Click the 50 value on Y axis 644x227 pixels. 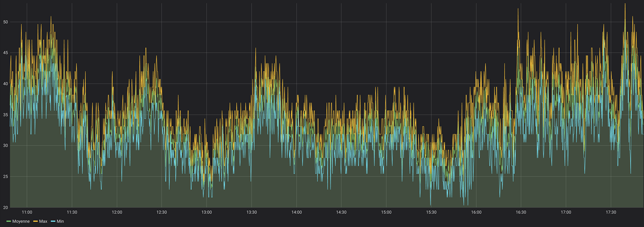[x=5, y=22]
